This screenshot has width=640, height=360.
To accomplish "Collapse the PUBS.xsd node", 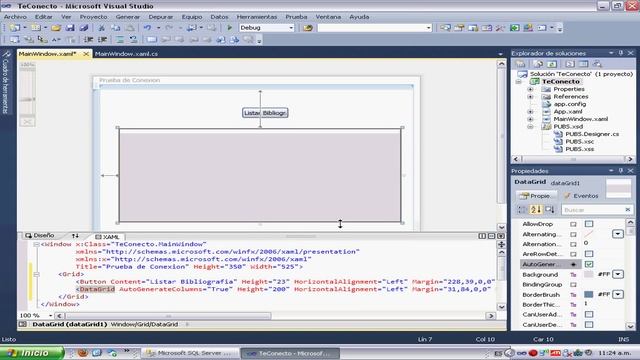I will coord(530,127).
